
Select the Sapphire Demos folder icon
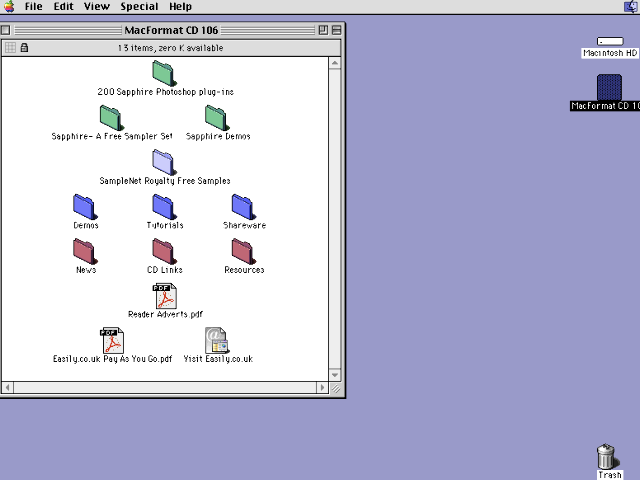[x=217, y=118]
